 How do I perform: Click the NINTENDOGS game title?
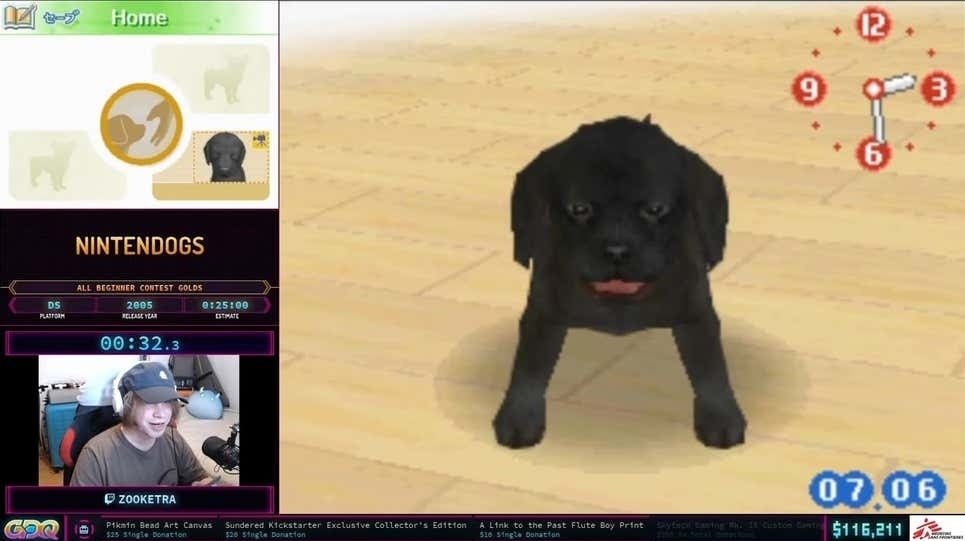click(140, 246)
